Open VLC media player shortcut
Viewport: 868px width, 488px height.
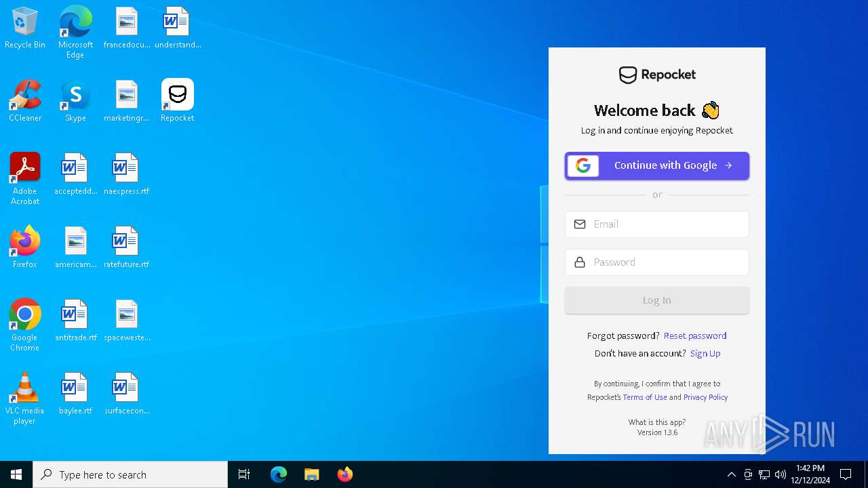(x=25, y=399)
